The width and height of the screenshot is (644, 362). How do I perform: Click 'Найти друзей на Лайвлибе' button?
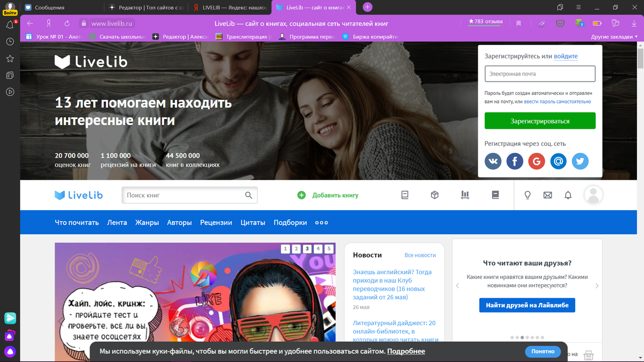point(527,305)
